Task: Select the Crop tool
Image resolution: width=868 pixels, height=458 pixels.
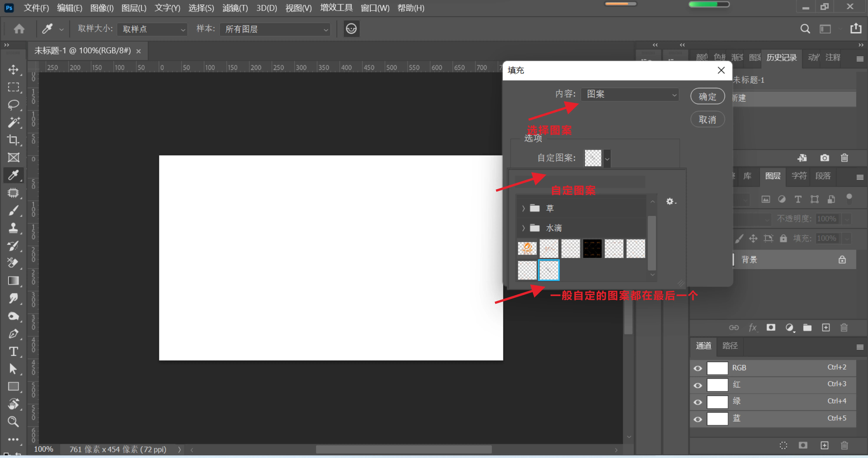Action: point(13,140)
